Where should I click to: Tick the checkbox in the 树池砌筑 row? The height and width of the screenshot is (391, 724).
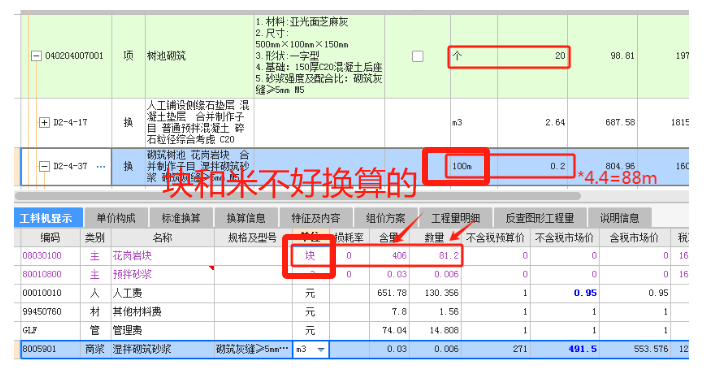417,56
